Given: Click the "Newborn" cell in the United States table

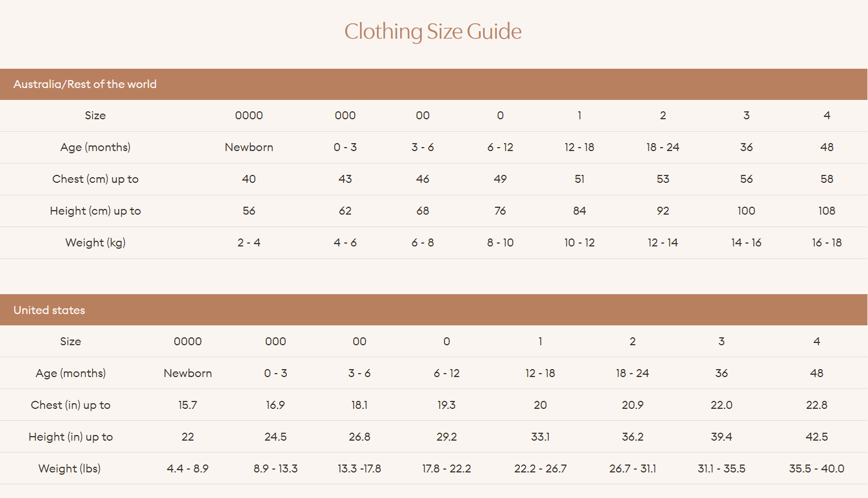Looking at the screenshot, I should coord(187,373).
